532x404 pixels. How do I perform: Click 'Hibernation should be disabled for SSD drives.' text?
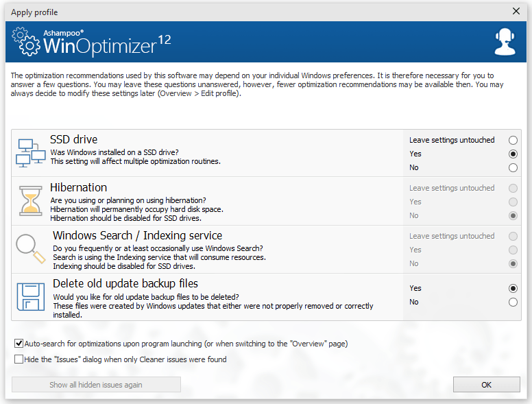click(x=126, y=218)
